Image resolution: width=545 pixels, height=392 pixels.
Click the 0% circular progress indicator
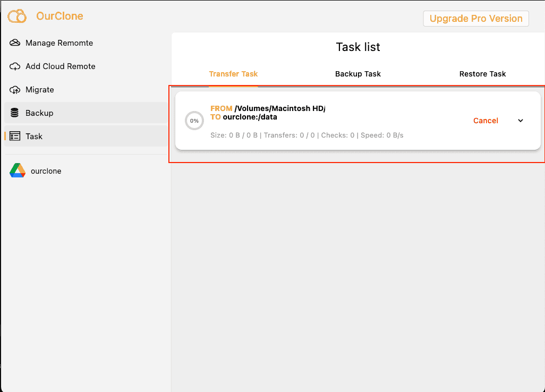coord(194,121)
